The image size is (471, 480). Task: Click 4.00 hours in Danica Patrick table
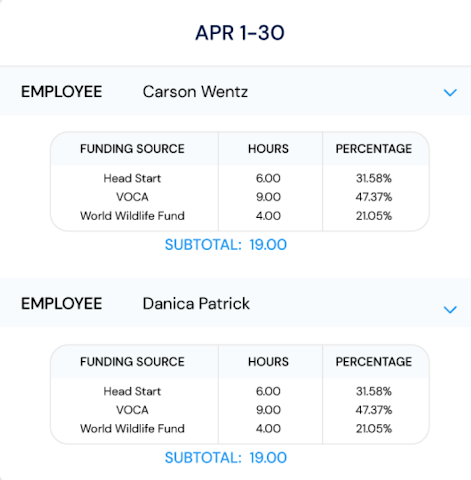[268, 428]
